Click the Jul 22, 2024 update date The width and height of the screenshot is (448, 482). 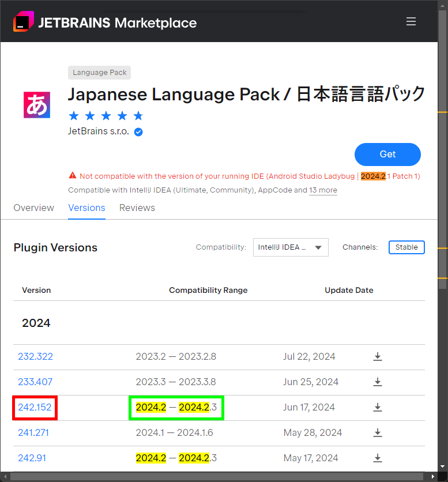309,356
